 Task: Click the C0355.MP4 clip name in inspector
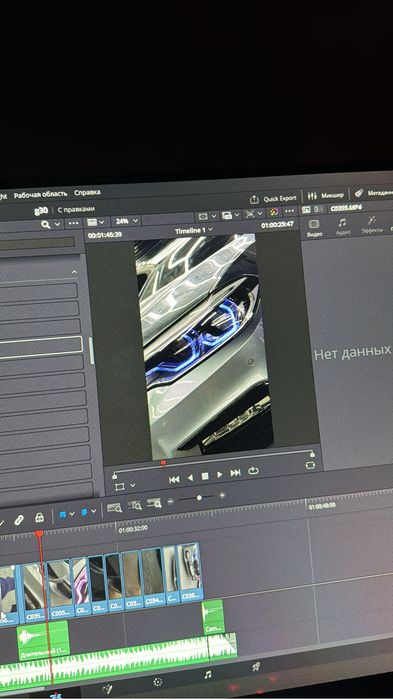coord(345,208)
